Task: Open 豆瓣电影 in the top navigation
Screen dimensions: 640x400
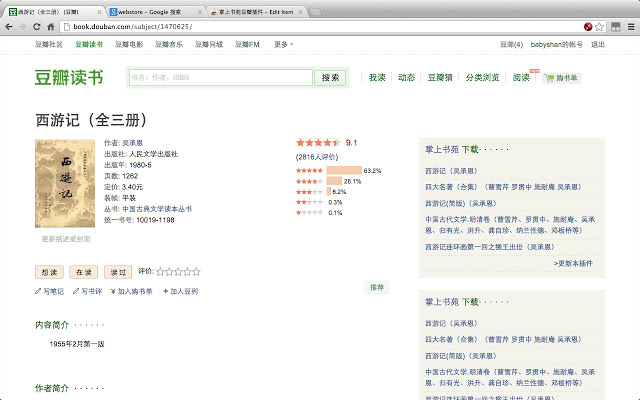Action: (129, 44)
